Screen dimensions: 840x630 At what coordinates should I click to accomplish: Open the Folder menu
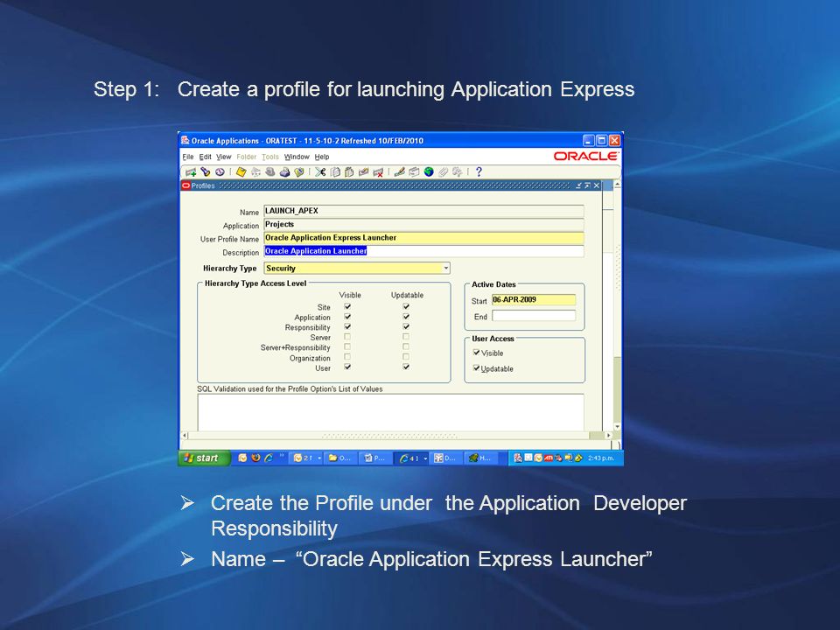(247, 157)
